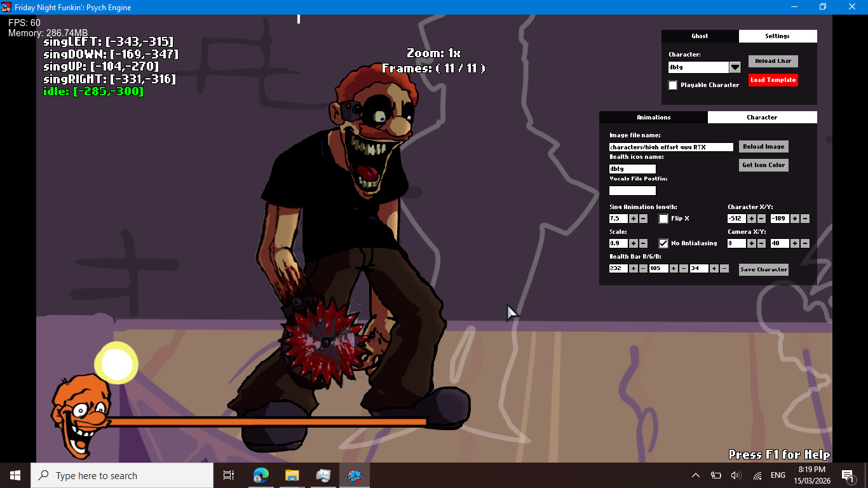868x488 pixels.
Task: Increase Character Y with plus button
Action: coord(796,219)
